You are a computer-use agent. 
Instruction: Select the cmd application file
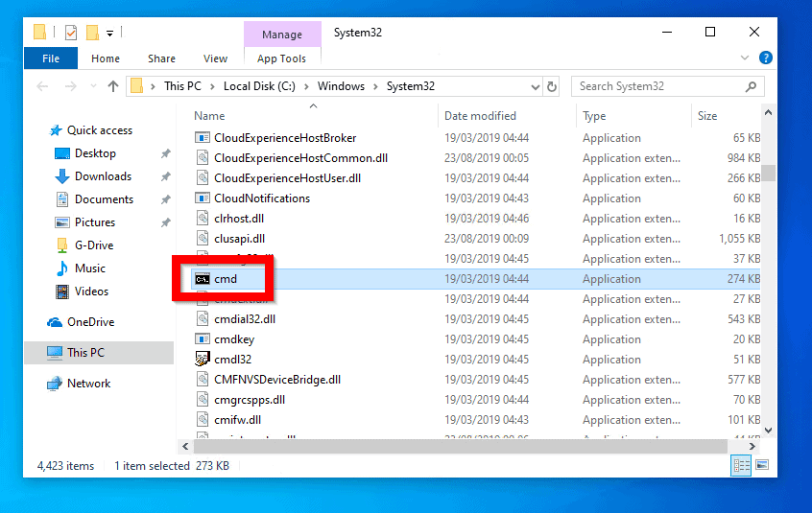coord(226,279)
